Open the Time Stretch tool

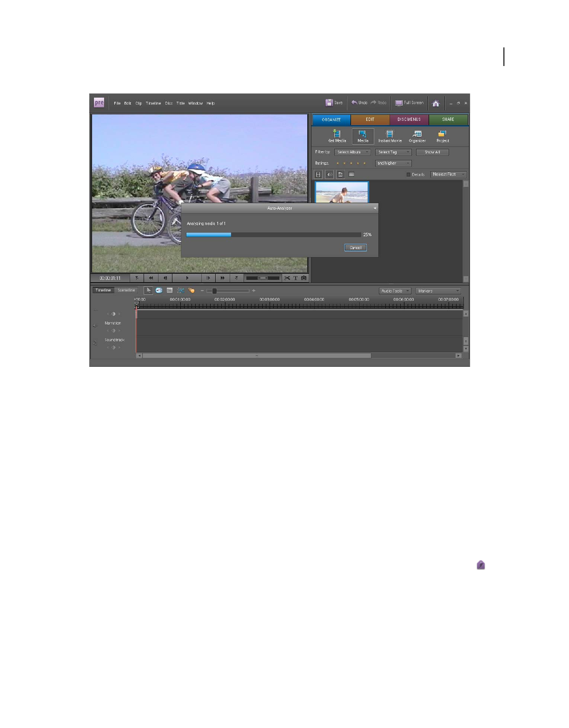[x=159, y=291]
